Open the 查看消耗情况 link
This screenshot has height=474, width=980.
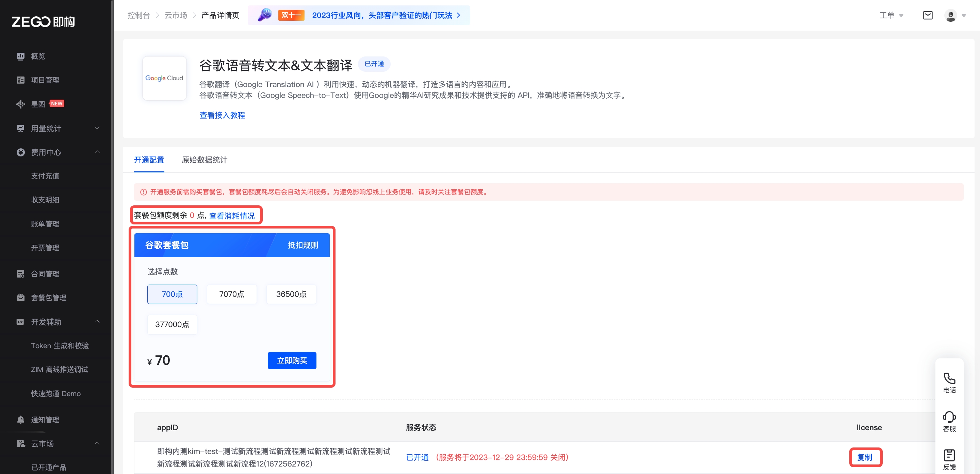(232, 216)
